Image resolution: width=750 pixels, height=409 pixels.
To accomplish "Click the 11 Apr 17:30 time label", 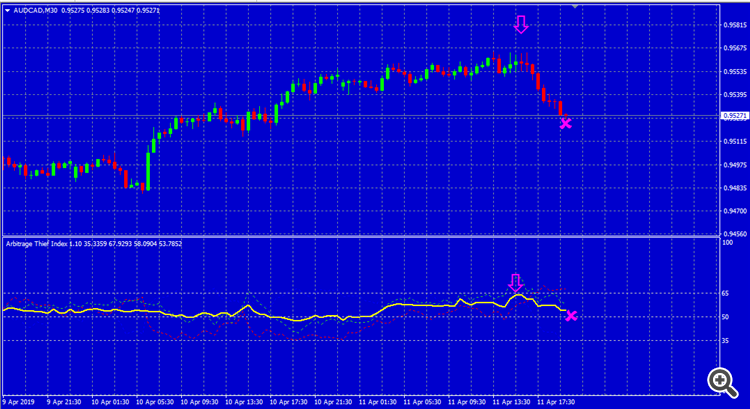I will [556, 402].
